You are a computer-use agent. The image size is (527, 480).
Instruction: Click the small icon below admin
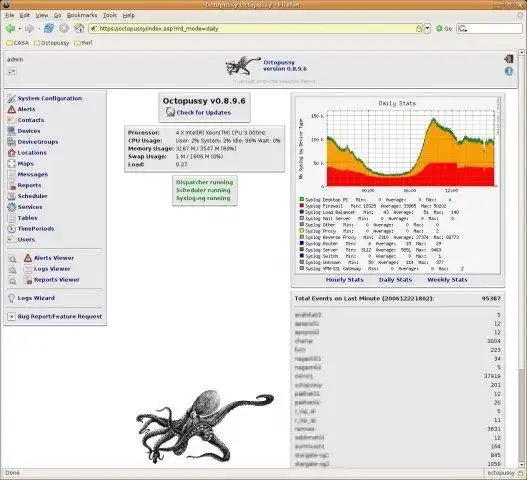coord(12,71)
